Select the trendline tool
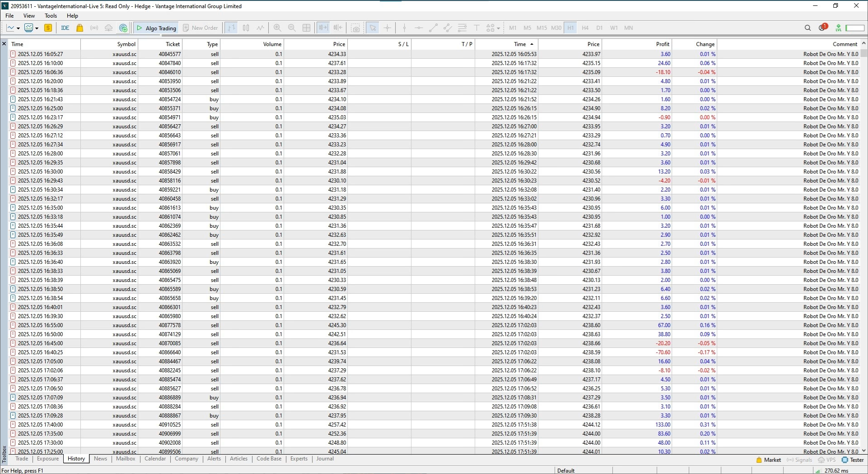Viewport: 868px width, 474px height. pyautogui.click(x=433, y=28)
